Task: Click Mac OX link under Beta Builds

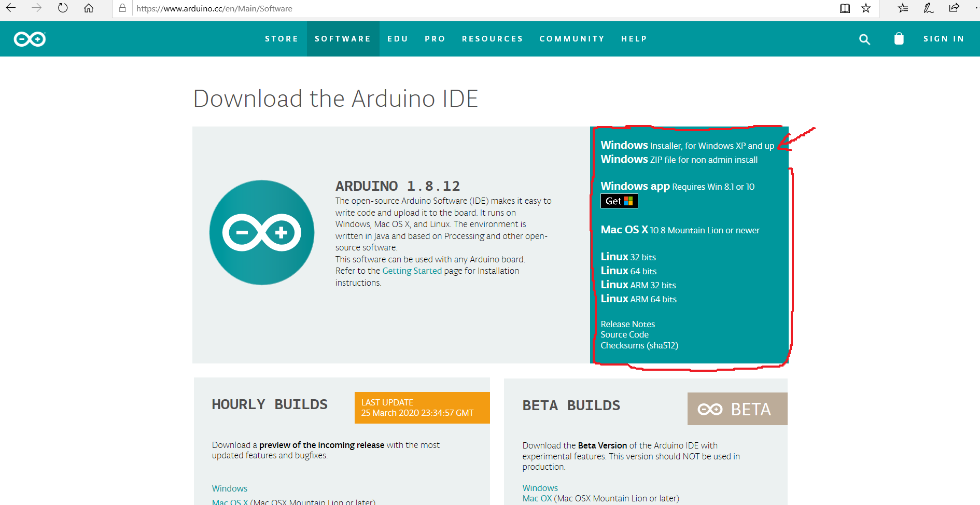Action: pos(537,498)
